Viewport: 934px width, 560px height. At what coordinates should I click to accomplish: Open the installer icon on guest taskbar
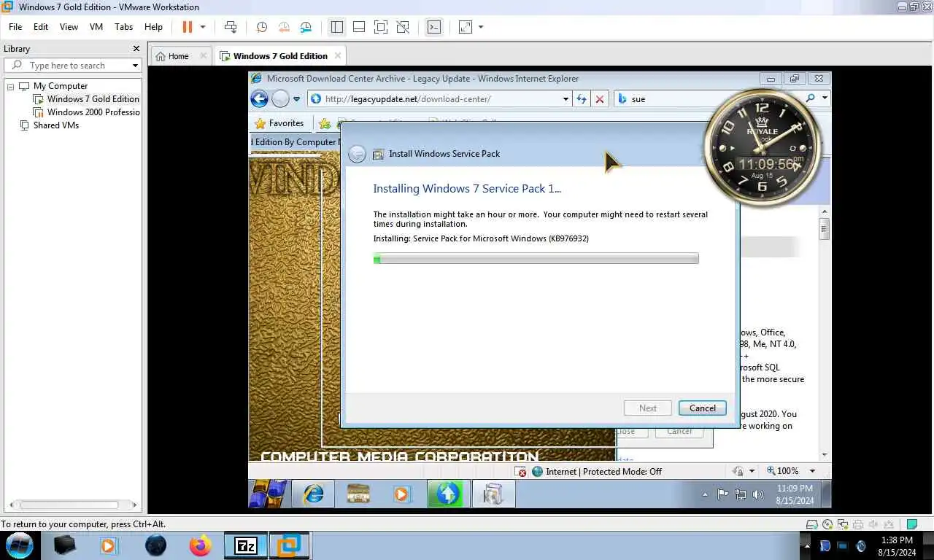coord(493,494)
